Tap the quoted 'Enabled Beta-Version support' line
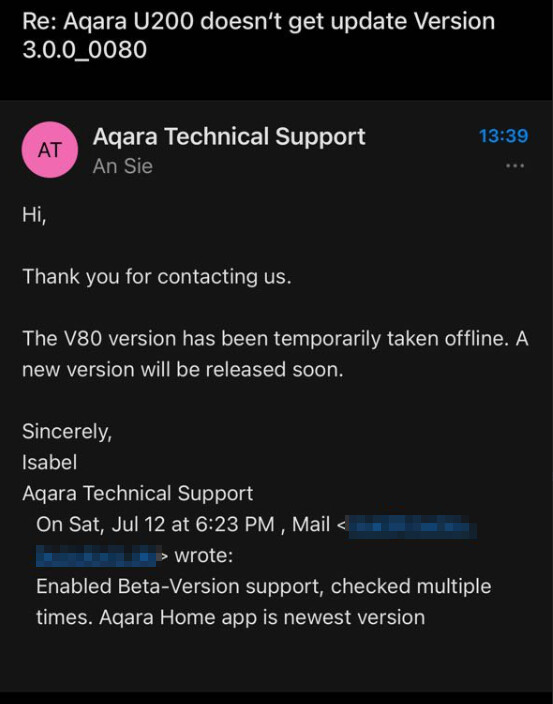553x704 pixels. [x=179, y=586]
